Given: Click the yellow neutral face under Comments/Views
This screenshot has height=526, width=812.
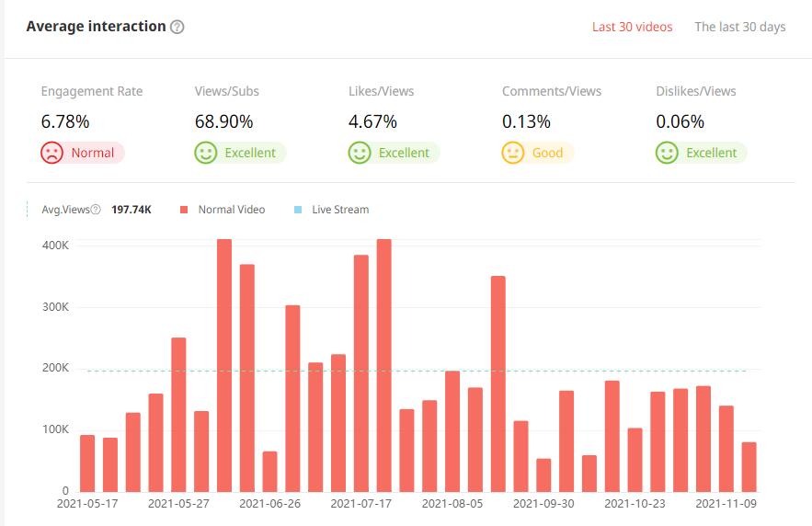Looking at the screenshot, I should point(512,153).
